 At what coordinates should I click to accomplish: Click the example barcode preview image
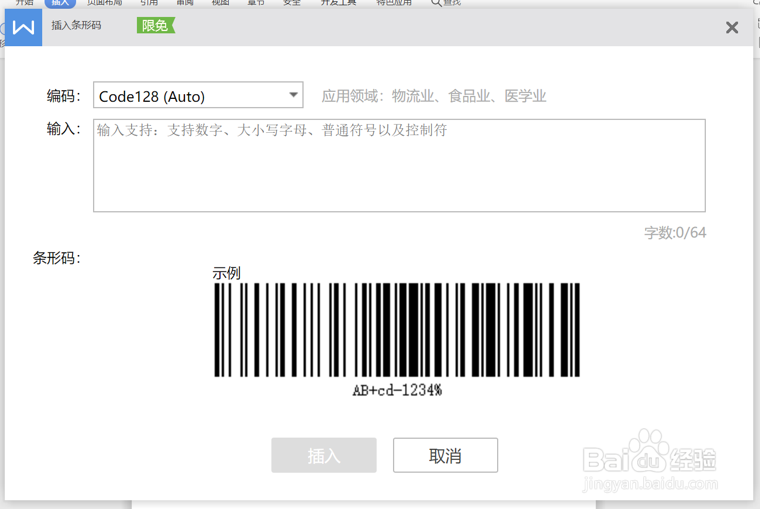pos(396,330)
